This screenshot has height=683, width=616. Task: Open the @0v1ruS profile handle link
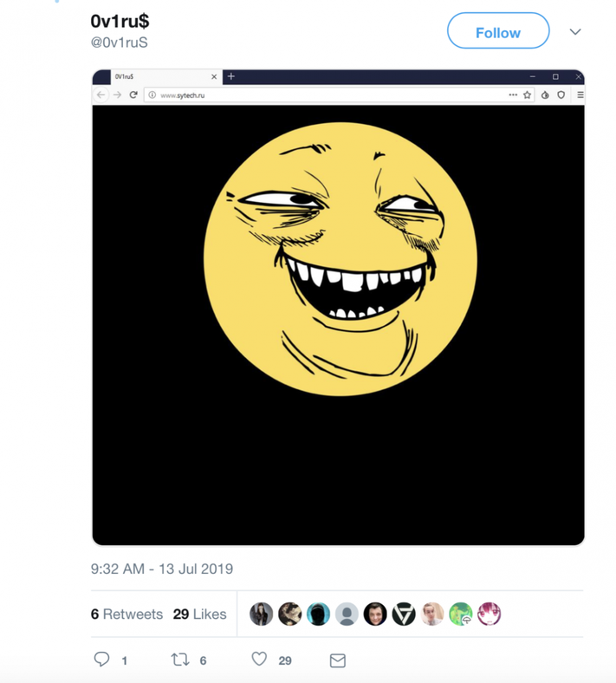(120, 42)
